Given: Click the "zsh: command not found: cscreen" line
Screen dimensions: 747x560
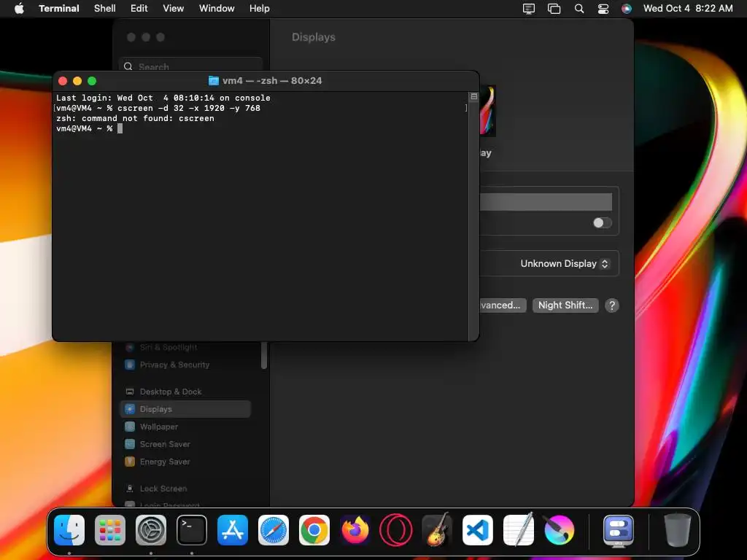Looking at the screenshot, I should 135,119.
